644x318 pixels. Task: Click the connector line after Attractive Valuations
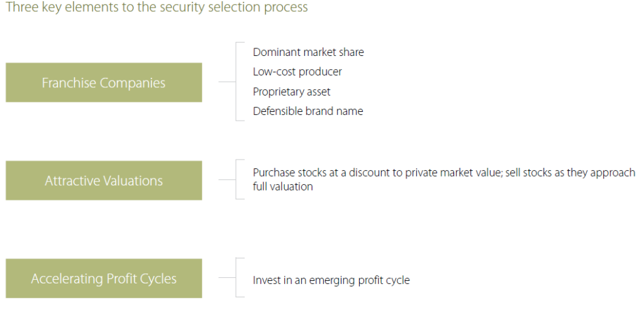click(226, 179)
